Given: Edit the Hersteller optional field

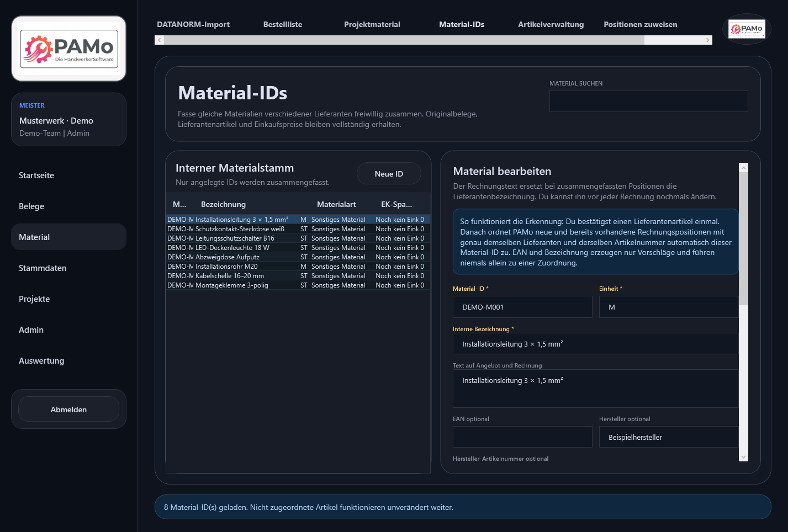Looking at the screenshot, I should coord(669,437).
